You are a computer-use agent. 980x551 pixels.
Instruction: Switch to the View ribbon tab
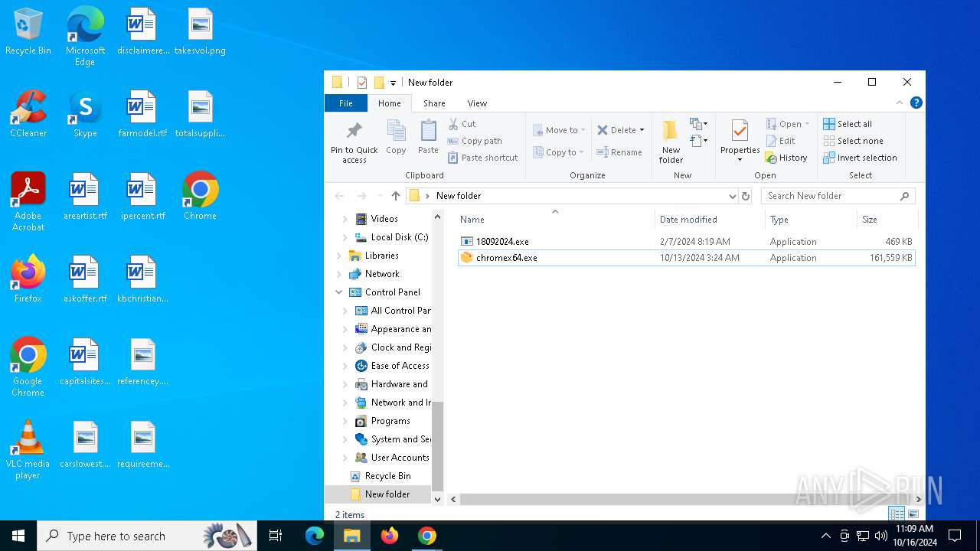tap(477, 103)
